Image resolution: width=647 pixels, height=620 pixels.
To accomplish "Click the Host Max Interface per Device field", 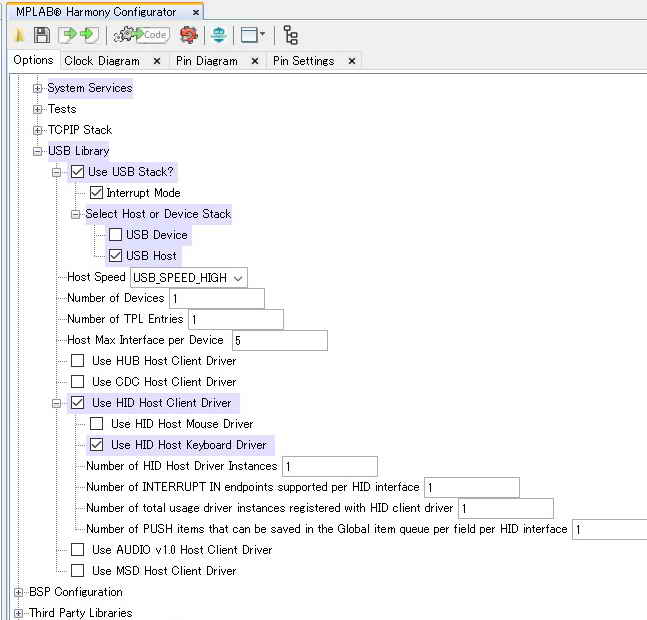I will pos(280,341).
